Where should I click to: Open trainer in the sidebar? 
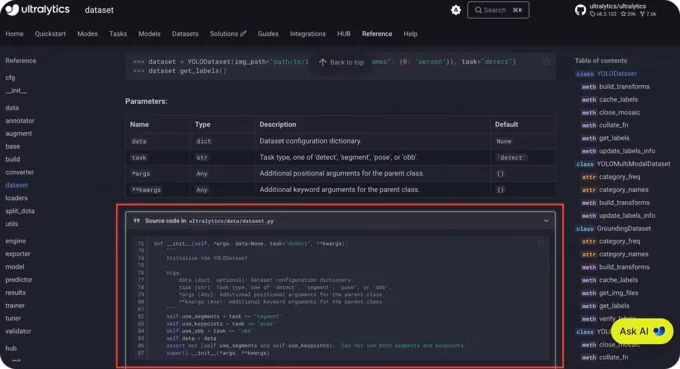pyautogui.click(x=15, y=305)
